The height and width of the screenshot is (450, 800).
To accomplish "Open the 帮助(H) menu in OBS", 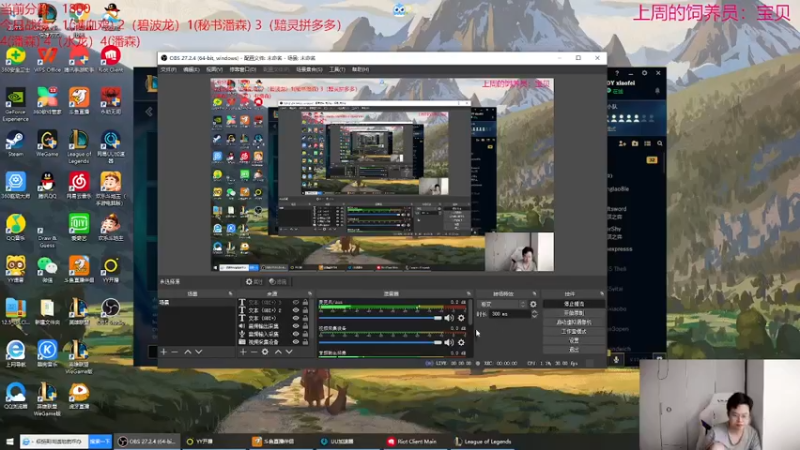I will point(360,69).
